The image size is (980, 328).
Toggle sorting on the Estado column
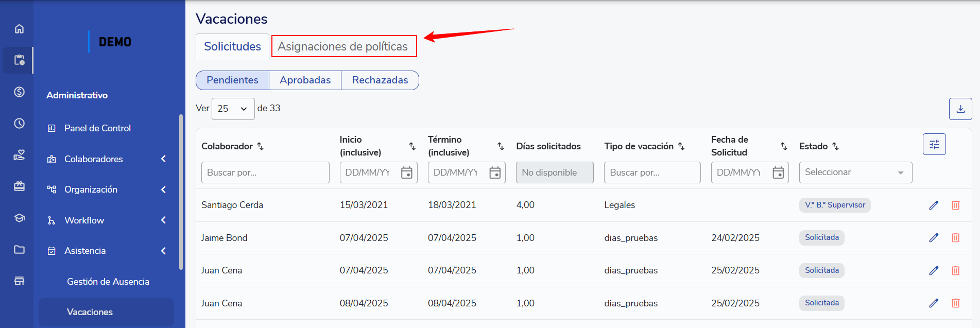click(x=835, y=146)
